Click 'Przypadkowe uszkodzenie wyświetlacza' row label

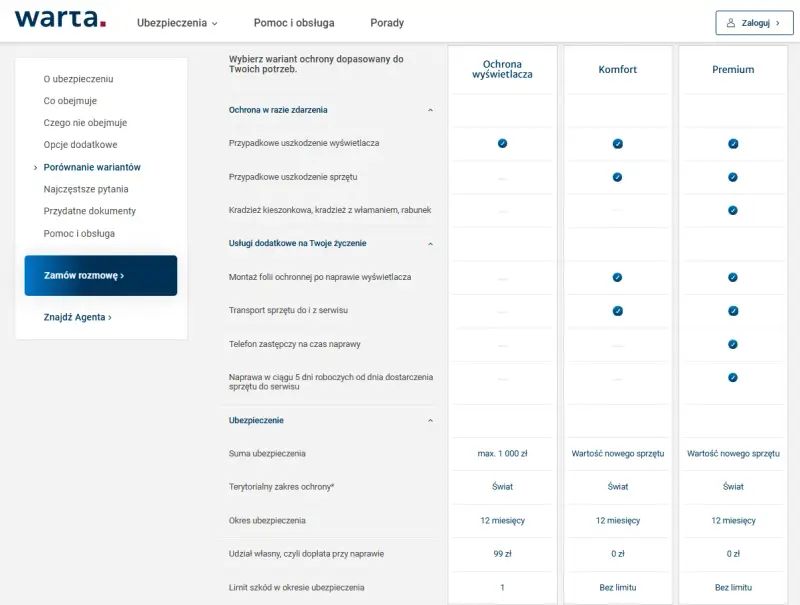[304, 143]
